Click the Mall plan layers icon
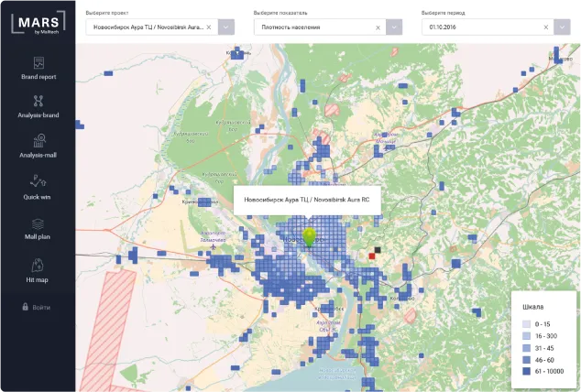581x392 pixels. pos(38,223)
